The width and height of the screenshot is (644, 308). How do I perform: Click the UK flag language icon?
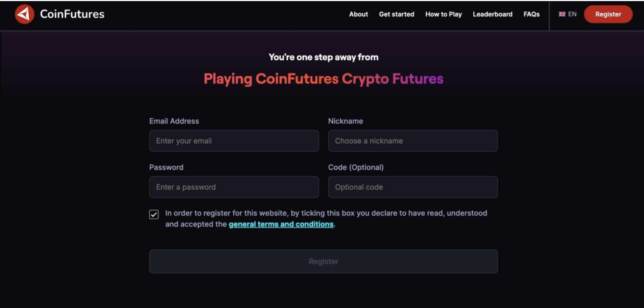pos(562,14)
